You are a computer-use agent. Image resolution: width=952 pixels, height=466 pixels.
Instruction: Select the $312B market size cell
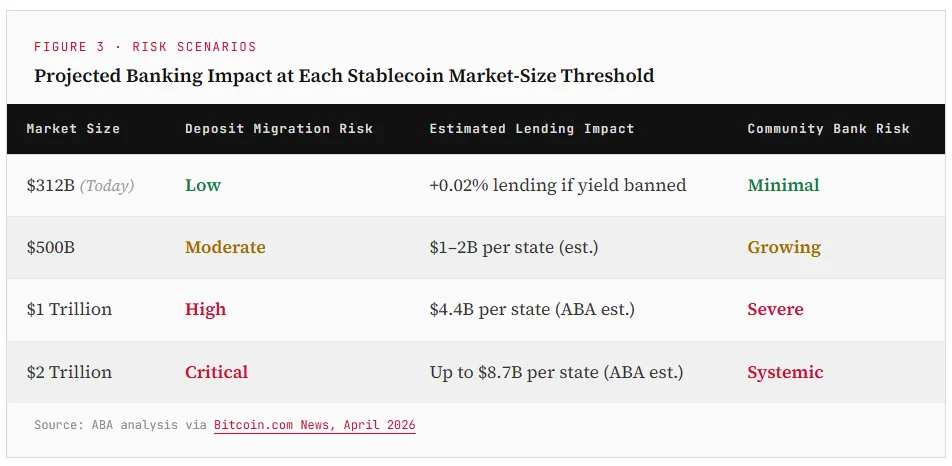point(52,185)
